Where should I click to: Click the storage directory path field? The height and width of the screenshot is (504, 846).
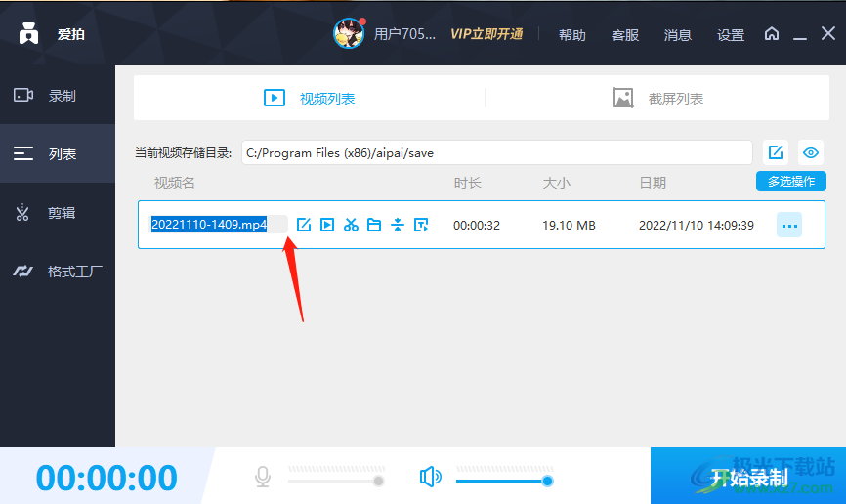(496, 152)
